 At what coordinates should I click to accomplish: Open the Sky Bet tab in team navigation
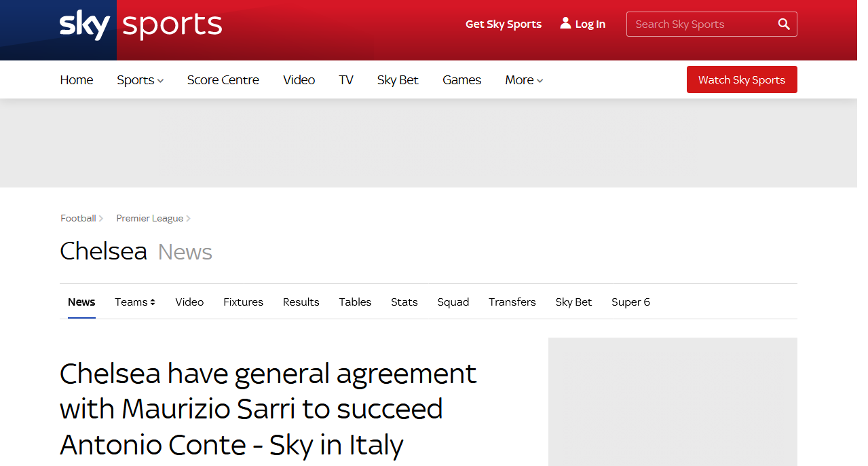573,302
